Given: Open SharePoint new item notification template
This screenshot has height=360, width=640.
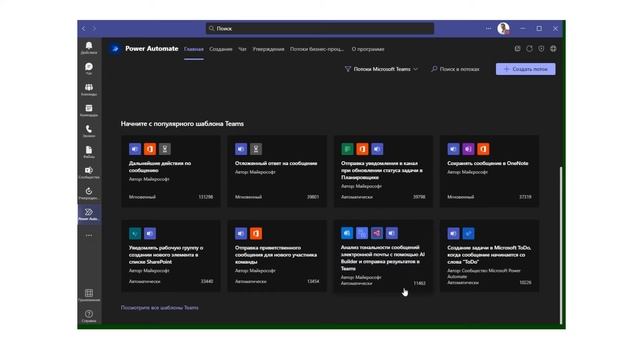Looking at the screenshot, I should click(171, 256).
